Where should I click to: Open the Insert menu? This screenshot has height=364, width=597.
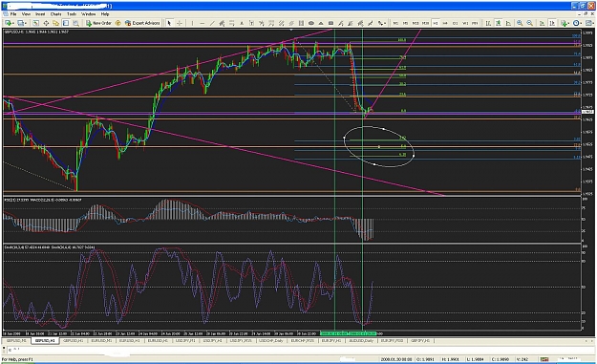[40, 14]
